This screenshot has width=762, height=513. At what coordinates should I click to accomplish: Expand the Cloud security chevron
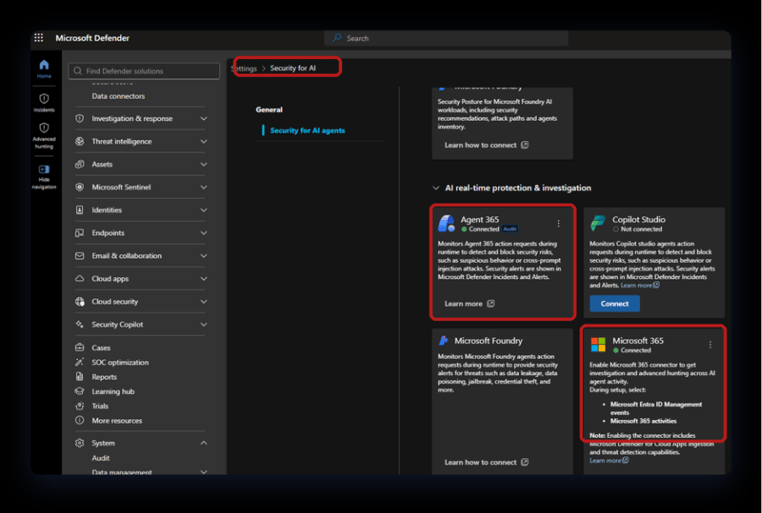click(x=204, y=302)
